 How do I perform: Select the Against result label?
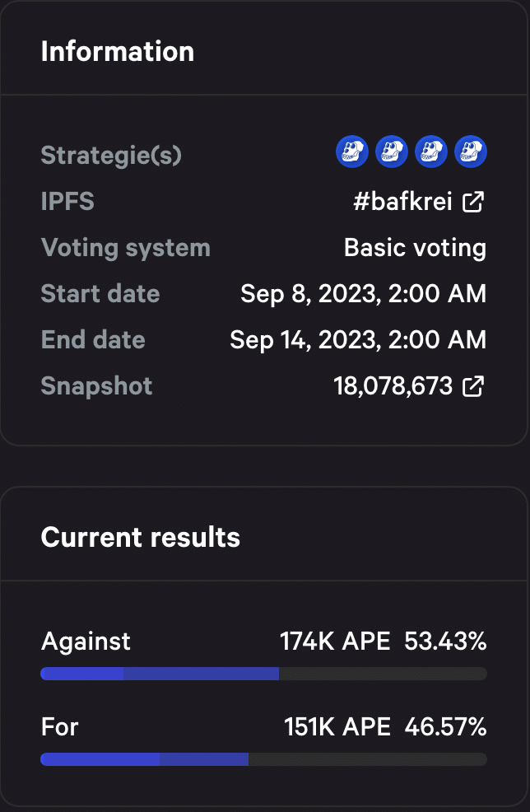pos(86,642)
